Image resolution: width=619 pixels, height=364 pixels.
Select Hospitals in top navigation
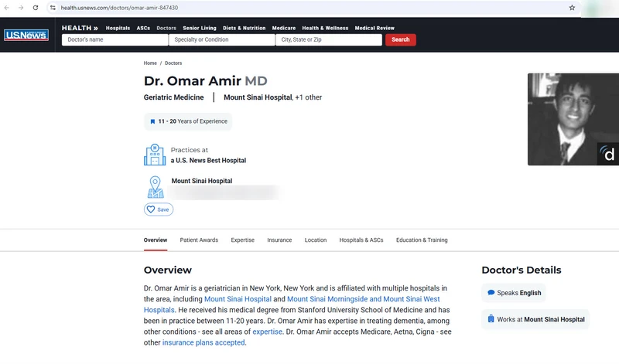[118, 28]
